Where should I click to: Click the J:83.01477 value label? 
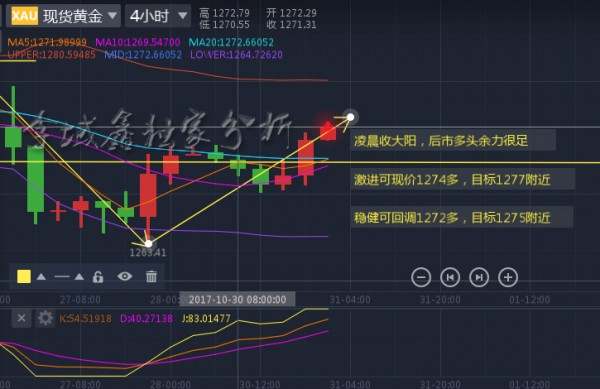206,318
